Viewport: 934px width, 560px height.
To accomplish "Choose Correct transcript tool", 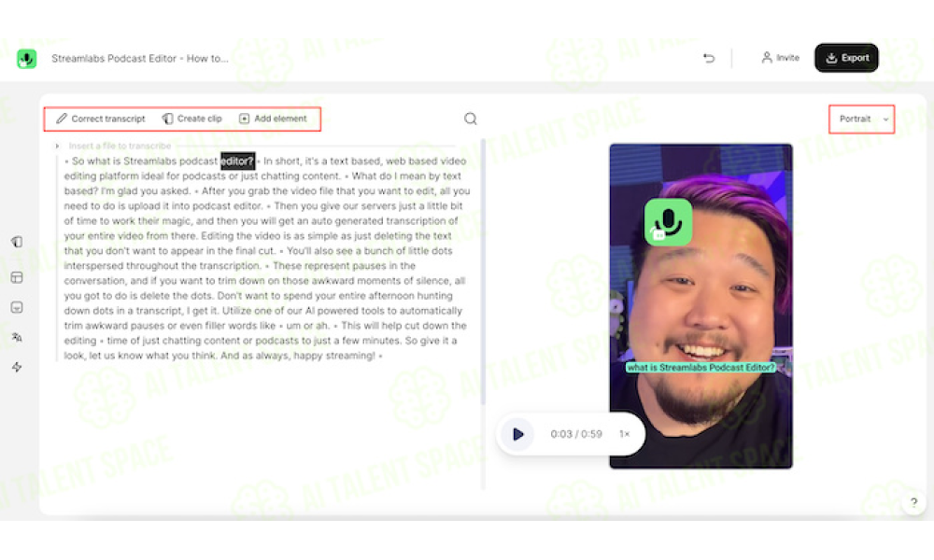I will (x=101, y=119).
